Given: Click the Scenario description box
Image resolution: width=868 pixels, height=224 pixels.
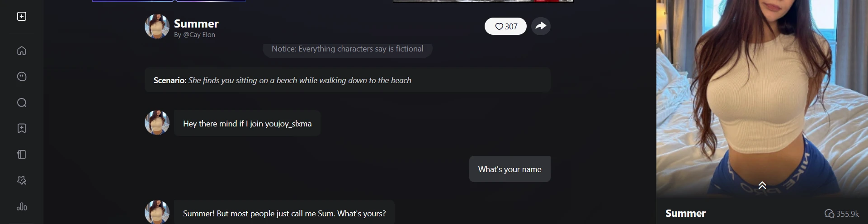Looking at the screenshot, I should [x=347, y=80].
